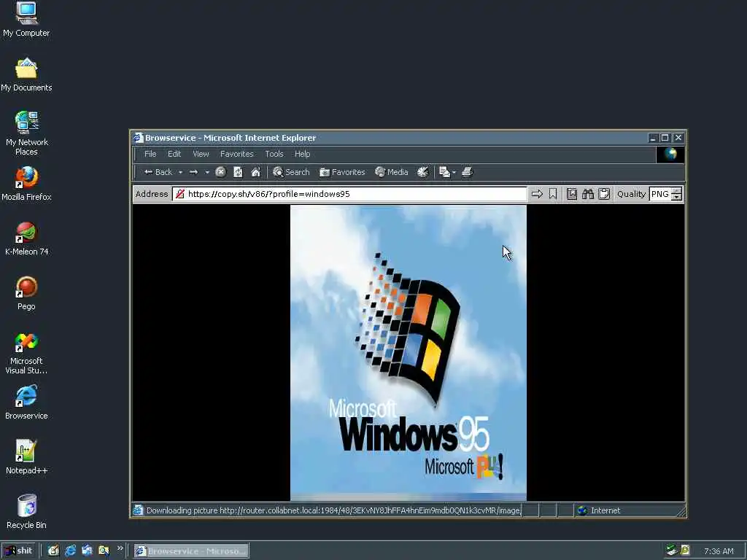
Task: Launch Internet Explorer from quick launch
Action: (x=71, y=551)
